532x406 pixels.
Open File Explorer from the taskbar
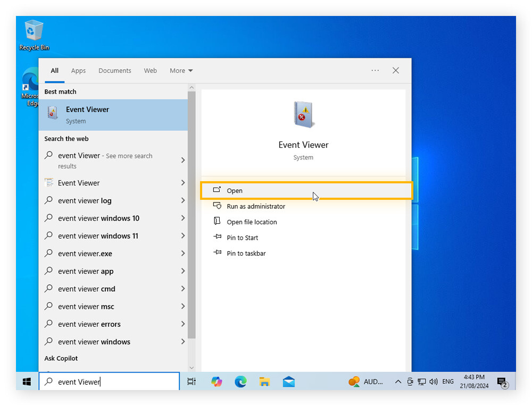(264, 382)
